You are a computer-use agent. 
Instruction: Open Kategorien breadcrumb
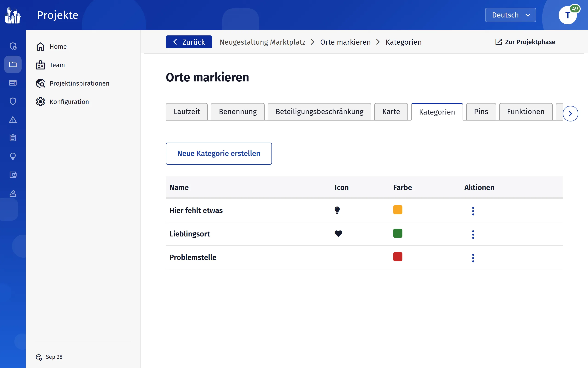(404, 42)
